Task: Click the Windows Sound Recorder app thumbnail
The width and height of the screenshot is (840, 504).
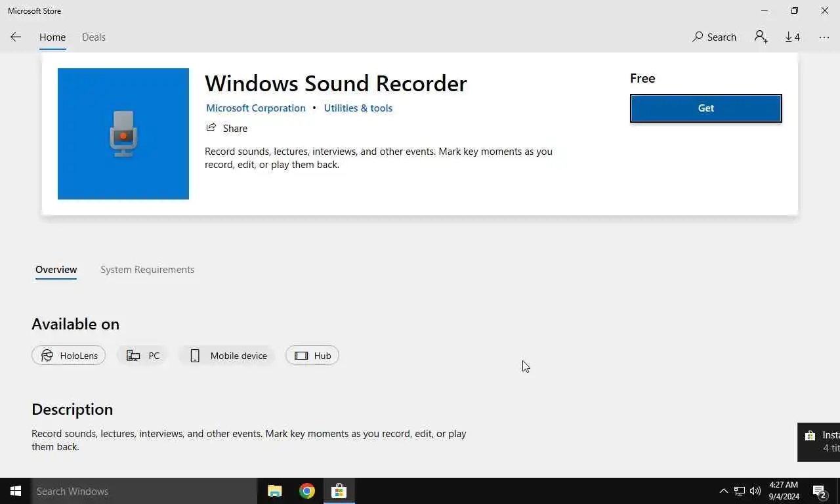Action: tap(123, 134)
